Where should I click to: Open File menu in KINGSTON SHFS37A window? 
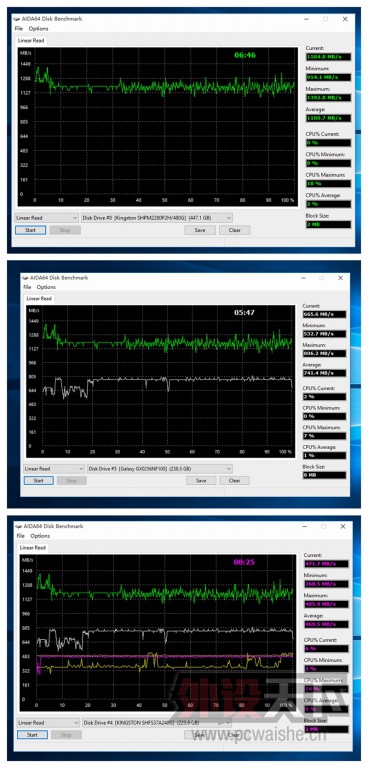(x=21, y=536)
